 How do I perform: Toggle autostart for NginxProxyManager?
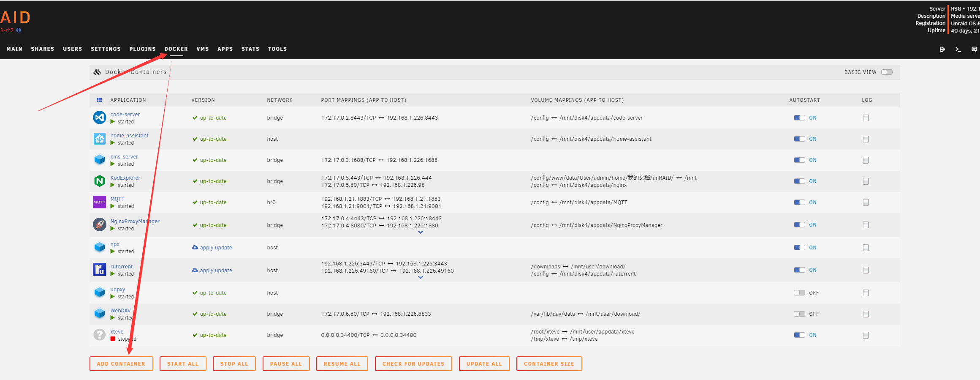click(x=799, y=225)
